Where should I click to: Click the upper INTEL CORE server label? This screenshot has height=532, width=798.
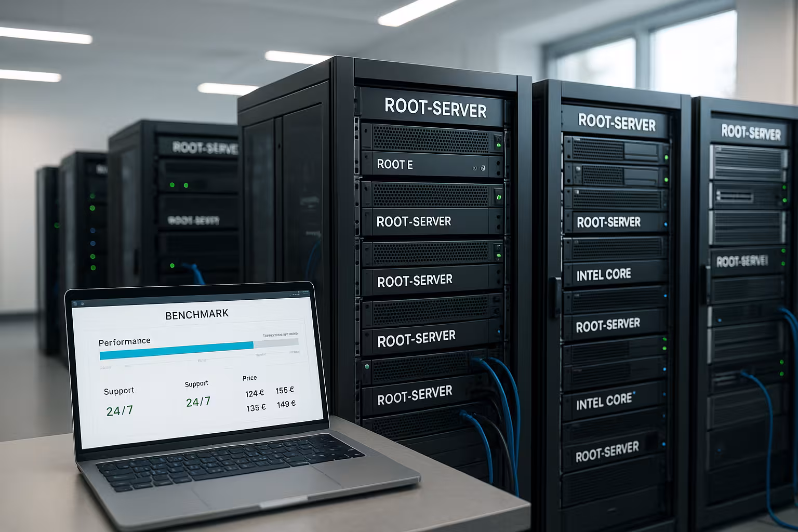point(604,274)
